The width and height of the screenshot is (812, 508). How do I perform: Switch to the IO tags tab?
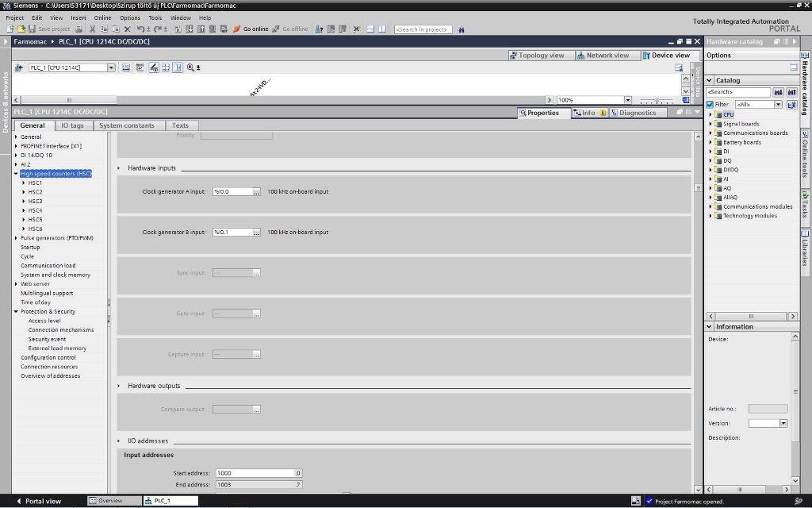72,125
